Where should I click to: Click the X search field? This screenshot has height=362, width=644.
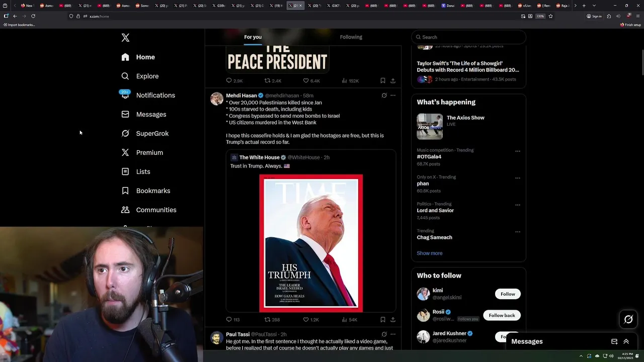click(x=468, y=37)
